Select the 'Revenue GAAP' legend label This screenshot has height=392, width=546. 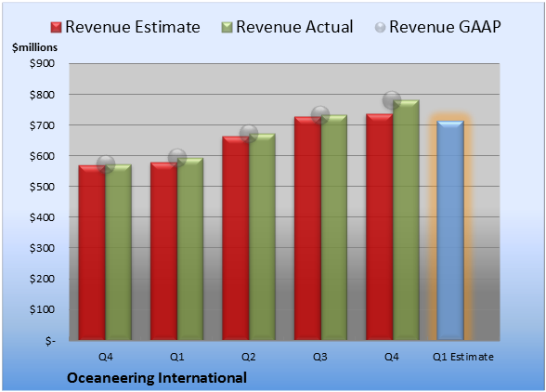point(446,27)
